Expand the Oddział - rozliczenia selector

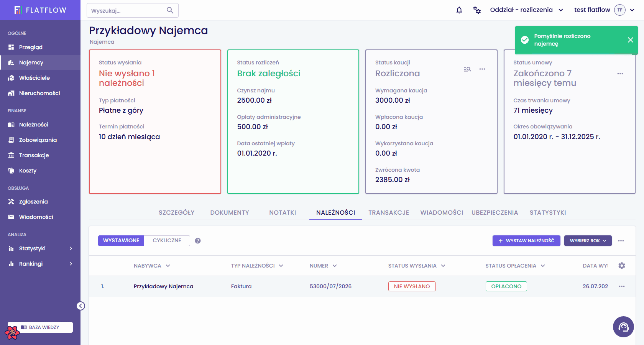527,10
